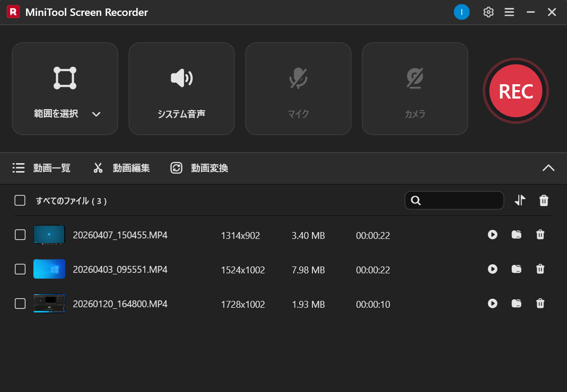Viewport: 567px width, 392px height.
Task: Play 20260407_150455.MP4
Action: 493,235
